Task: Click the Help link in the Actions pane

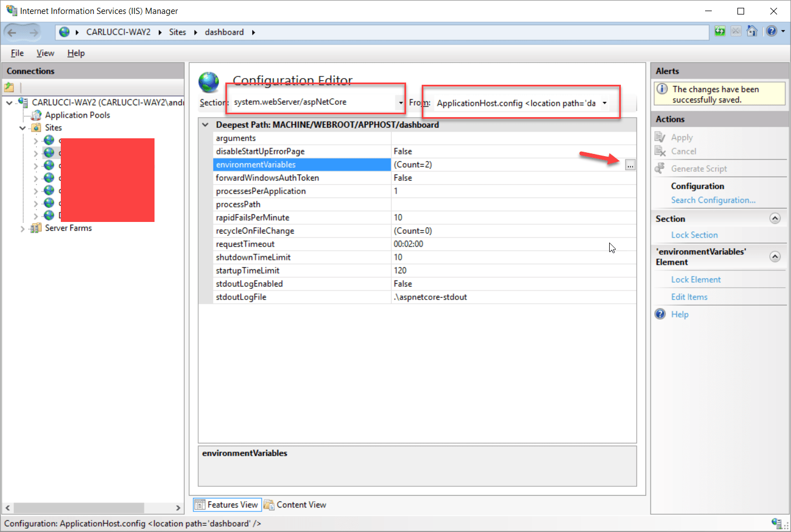Action: 679,315
